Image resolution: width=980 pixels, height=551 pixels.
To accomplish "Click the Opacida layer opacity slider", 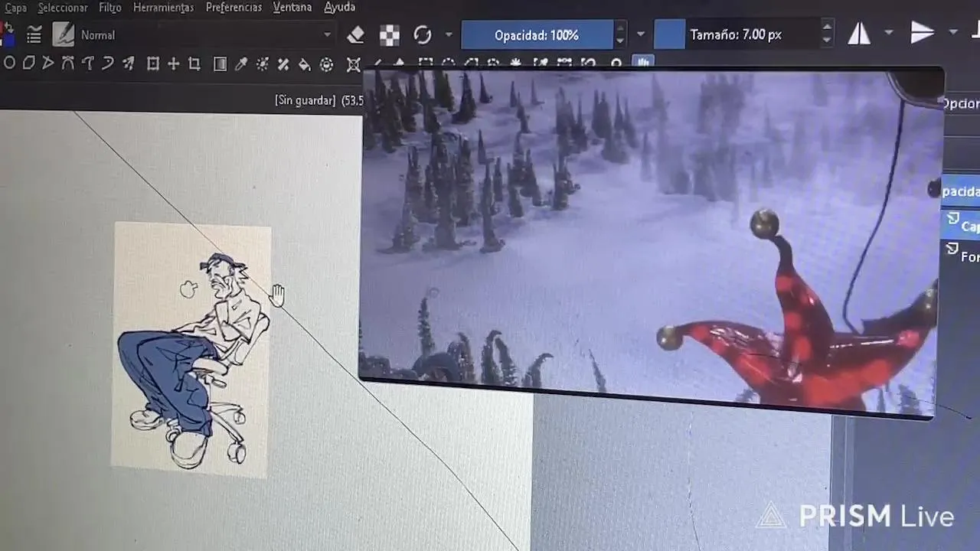I will [x=960, y=191].
